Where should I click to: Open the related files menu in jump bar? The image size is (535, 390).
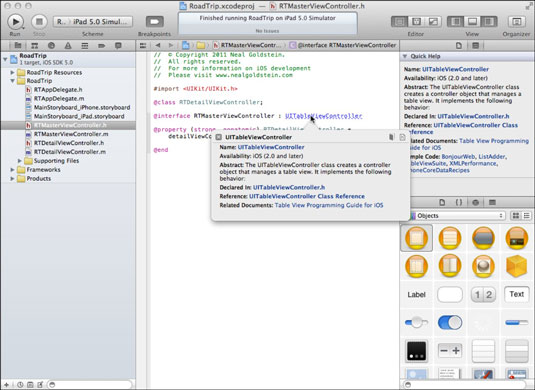point(143,45)
